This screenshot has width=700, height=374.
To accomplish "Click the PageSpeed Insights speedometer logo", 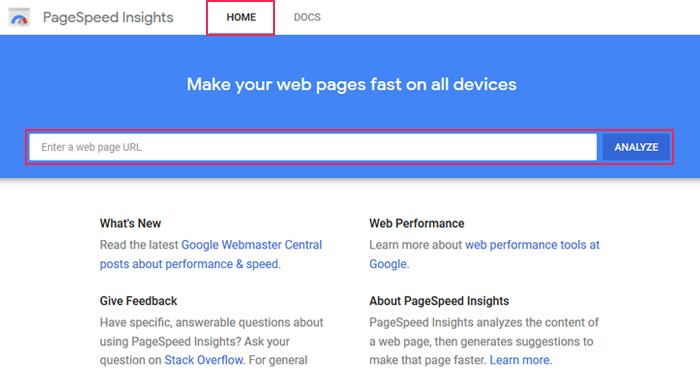I will 19,17.
